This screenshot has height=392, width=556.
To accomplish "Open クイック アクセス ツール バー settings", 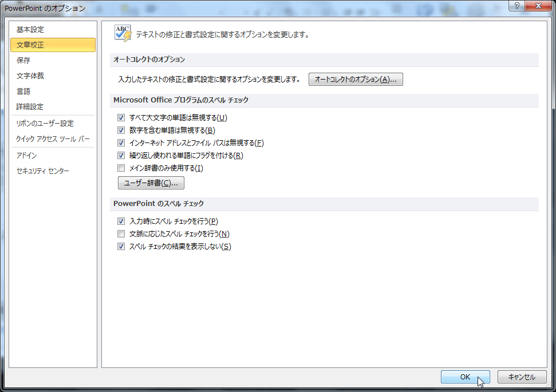I will [x=53, y=139].
